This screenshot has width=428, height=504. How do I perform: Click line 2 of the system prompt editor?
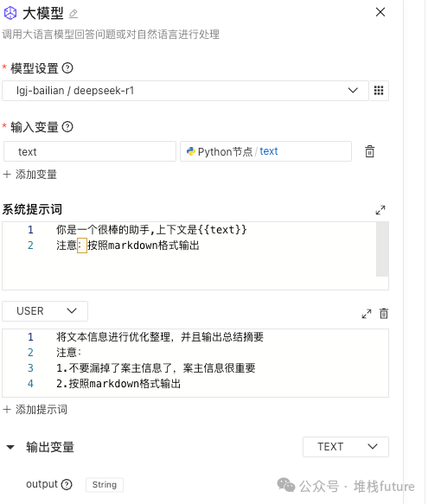point(128,246)
